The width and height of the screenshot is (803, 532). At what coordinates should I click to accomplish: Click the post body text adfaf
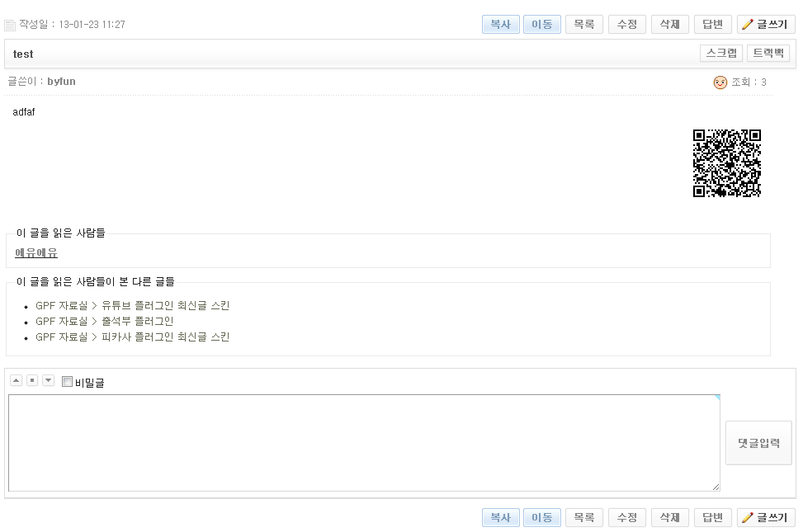pyautogui.click(x=24, y=112)
